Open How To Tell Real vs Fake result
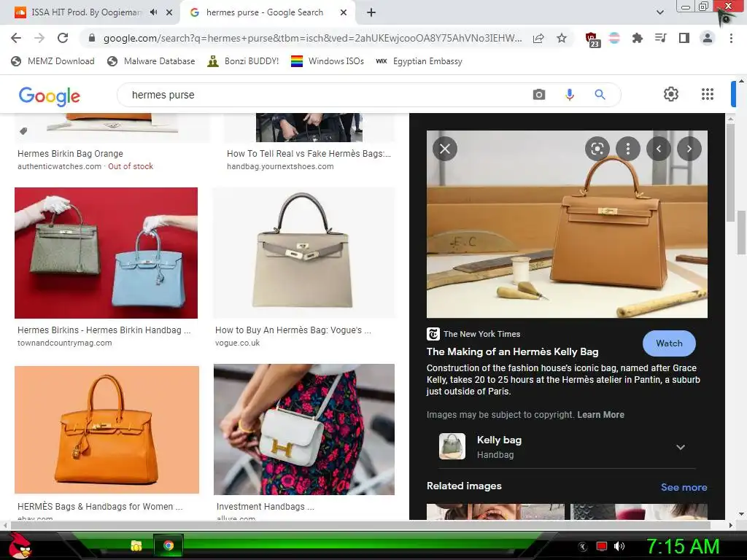The height and width of the screenshot is (560, 747). point(309,154)
